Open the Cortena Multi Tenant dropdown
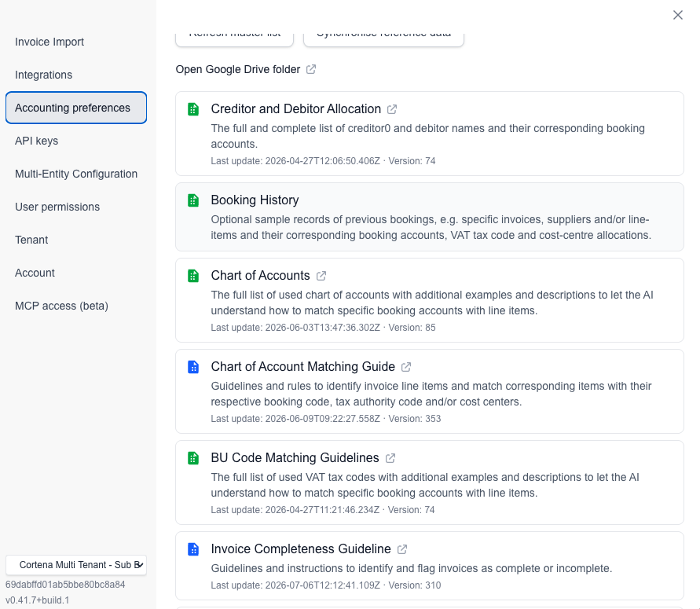This screenshot has width=700, height=609. pos(76,565)
